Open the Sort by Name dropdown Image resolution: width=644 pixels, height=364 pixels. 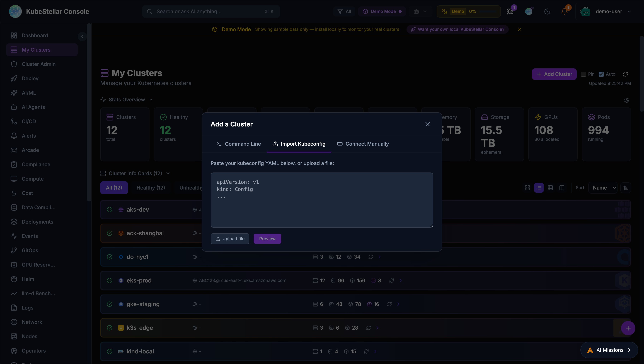603,188
